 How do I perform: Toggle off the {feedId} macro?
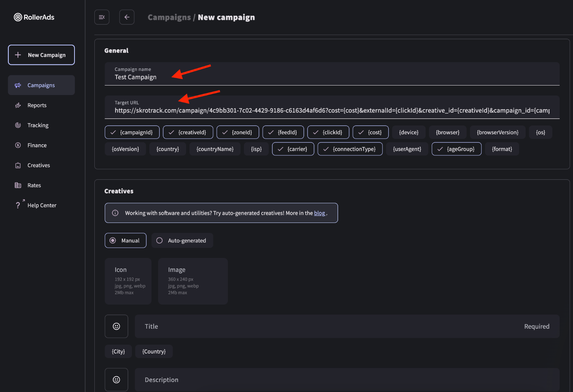pyautogui.click(x=283, y=132)
